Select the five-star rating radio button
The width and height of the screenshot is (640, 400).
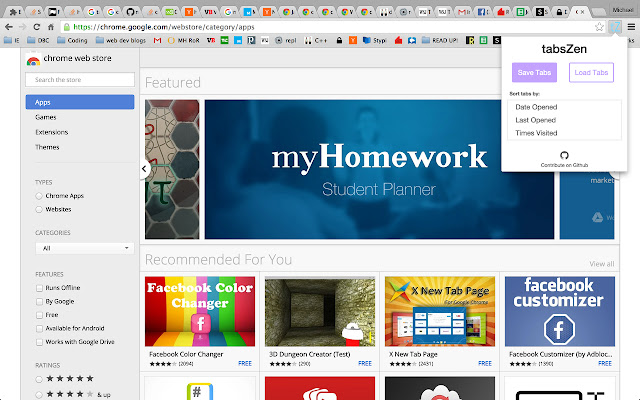[x=39, y=379]
